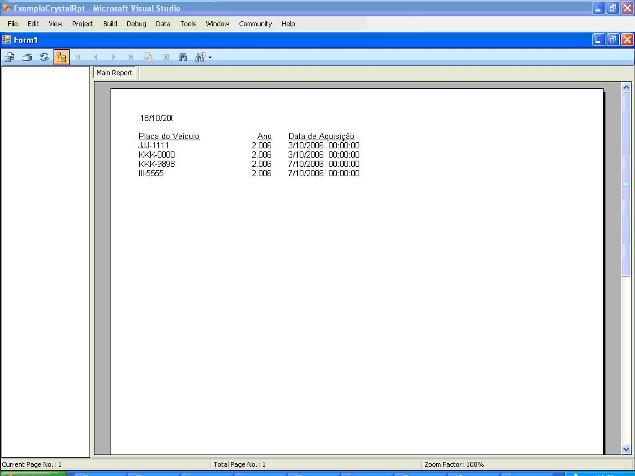Open the Tools menu
The image size is (635, 476).
188,23
